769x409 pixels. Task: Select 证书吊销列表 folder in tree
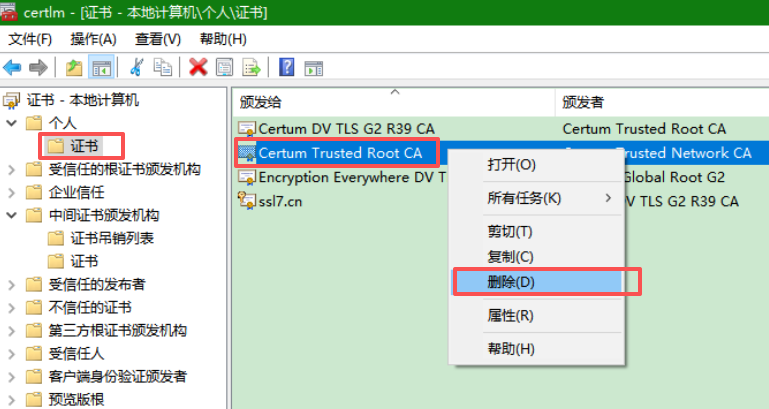[x=112, y=238]
